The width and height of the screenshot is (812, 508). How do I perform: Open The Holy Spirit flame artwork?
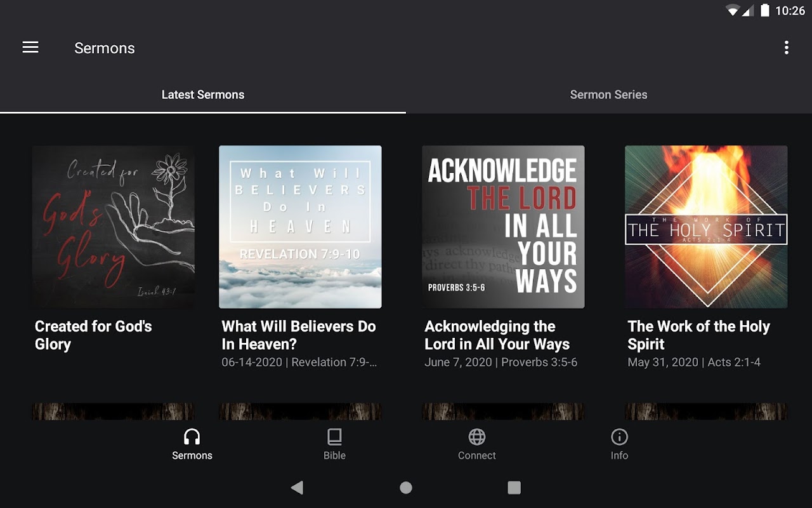pyautogui.click(x=706, y=227)
